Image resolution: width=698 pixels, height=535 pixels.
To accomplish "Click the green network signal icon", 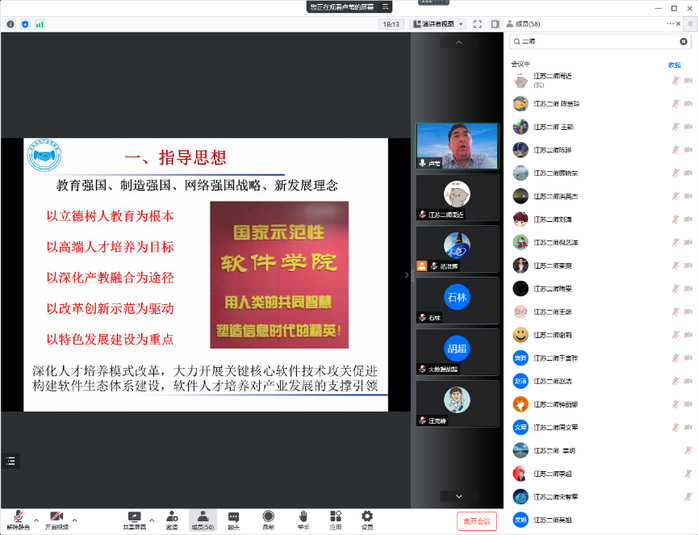I will (x=40, y=24).
